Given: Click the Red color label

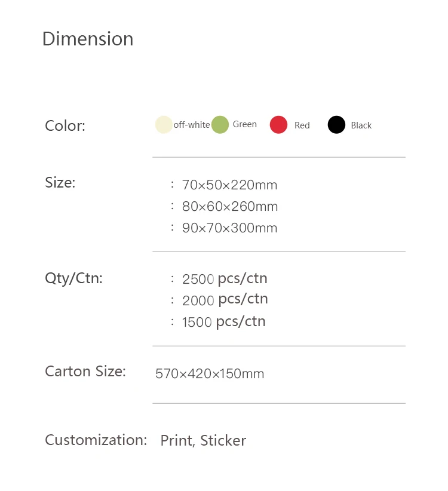Looking at the screenshot, I should [x=302, y=125].
